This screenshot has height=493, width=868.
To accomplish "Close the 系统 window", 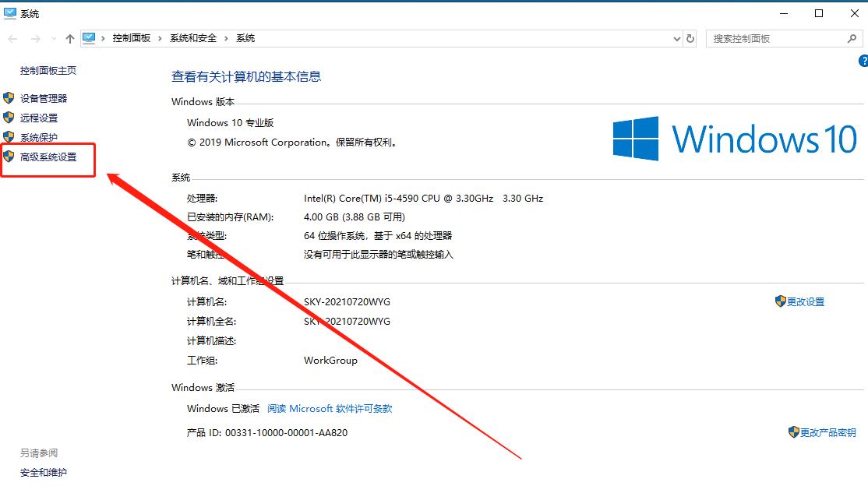I will coord(855,13).
